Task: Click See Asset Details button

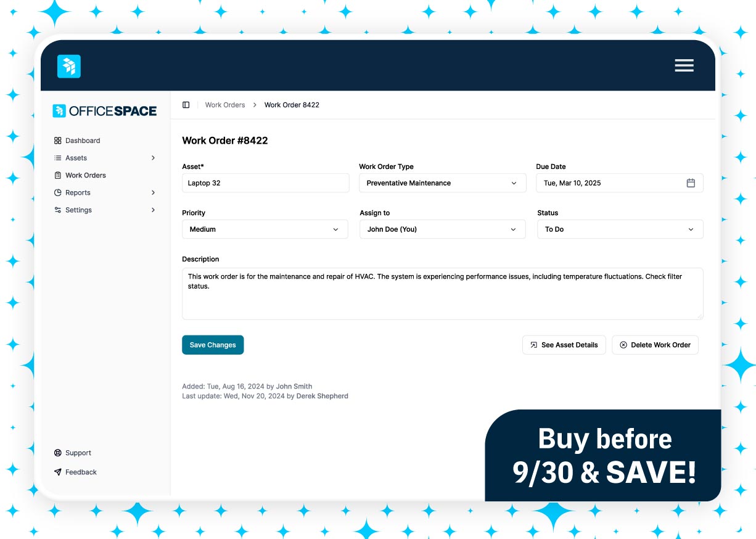Action: click(564, 345)
